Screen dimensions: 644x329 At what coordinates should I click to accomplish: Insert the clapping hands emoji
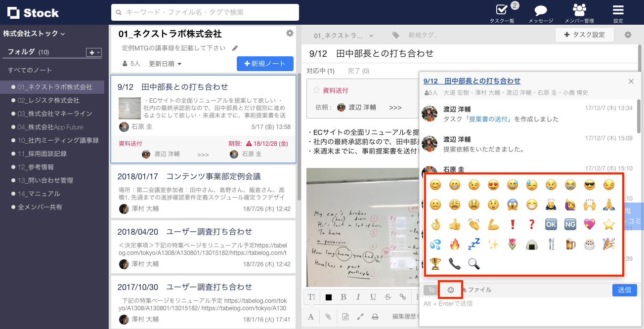point(474,224)
